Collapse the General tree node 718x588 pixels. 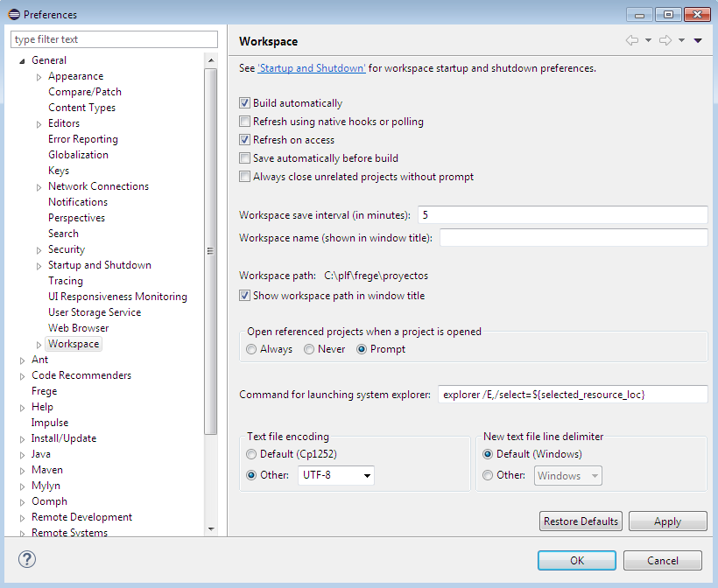pyautogui.click(x=23, y=60)
